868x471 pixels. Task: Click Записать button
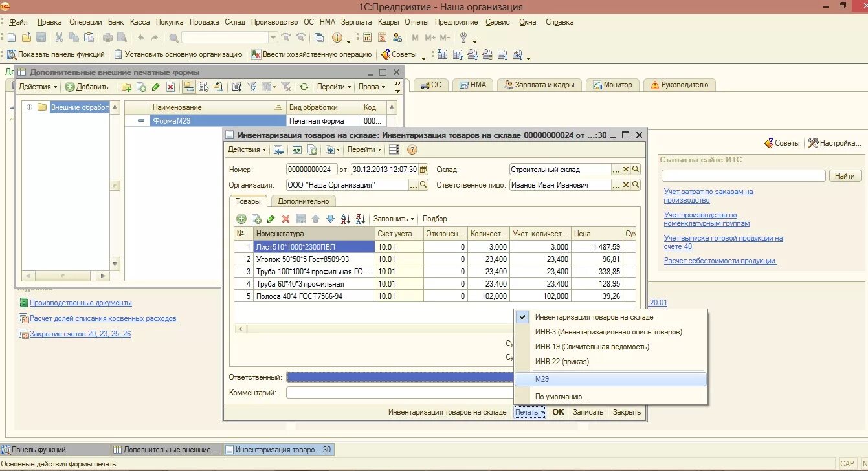coord(588,412)
